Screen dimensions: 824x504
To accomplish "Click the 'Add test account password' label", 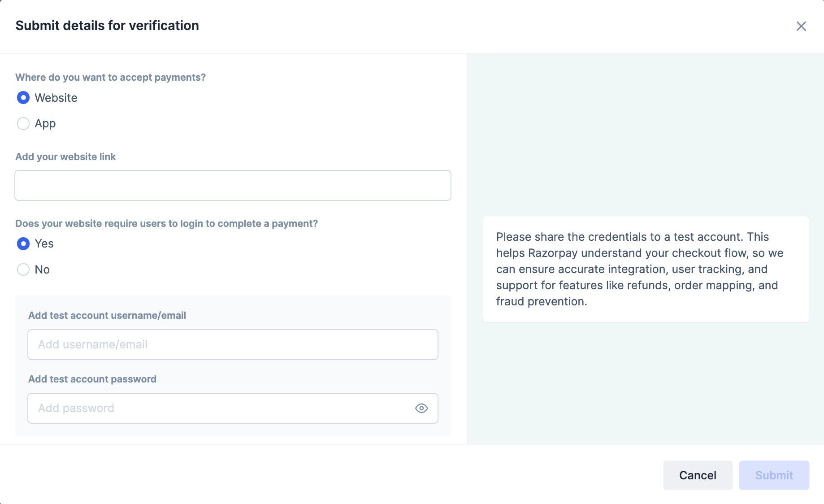I will click(x=92, y=379).
